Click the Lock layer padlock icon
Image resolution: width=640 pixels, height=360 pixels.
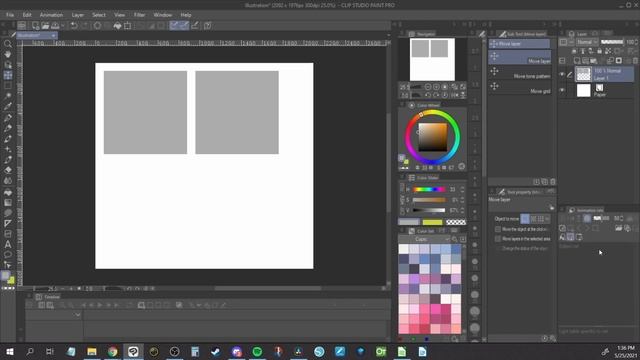pyautogui.click(x=599, y=51)
